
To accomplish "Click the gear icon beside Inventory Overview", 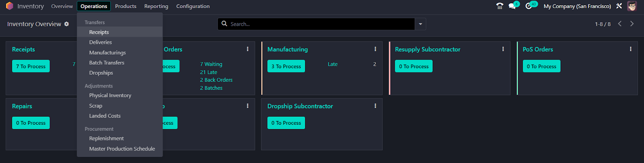I will pos(66,24).
